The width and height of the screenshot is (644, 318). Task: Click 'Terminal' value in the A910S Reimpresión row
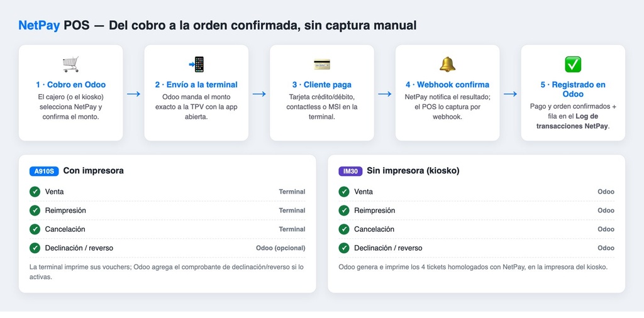coord(292,211)
